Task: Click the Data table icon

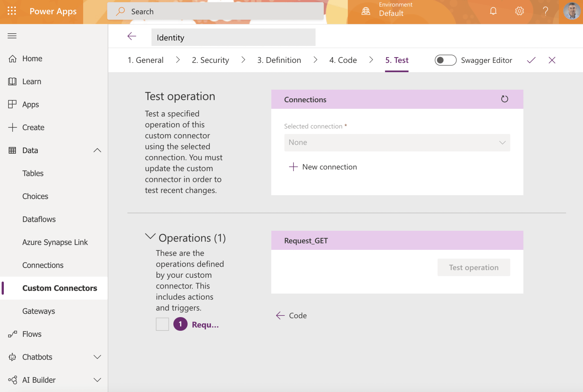Action: coord(12,150)
